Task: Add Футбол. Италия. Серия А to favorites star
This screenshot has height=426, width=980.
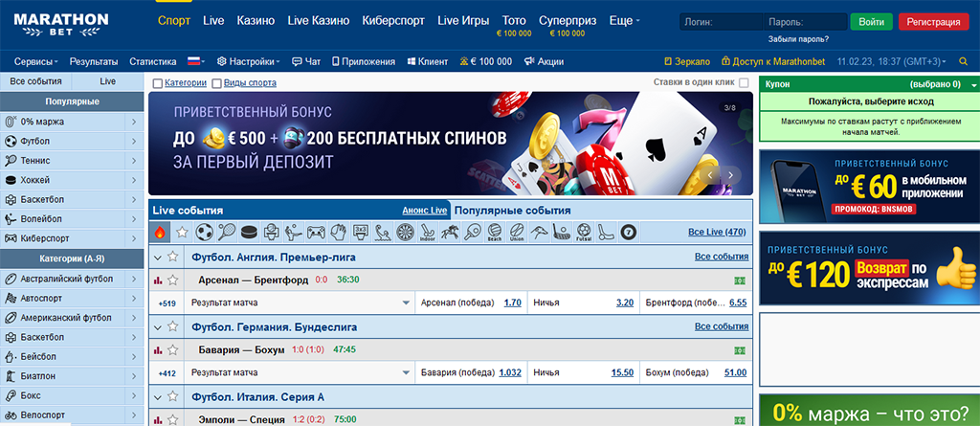Action: point(173,396)
